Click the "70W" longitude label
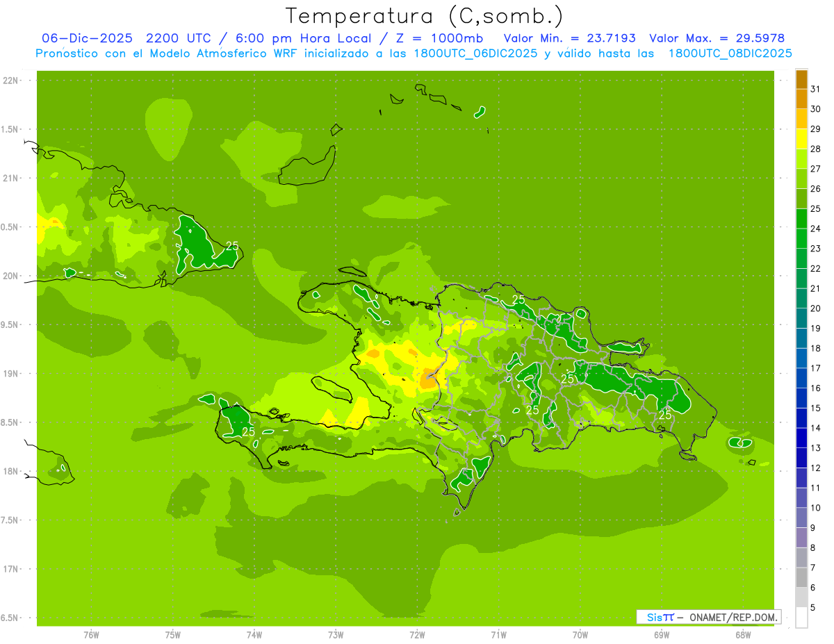 [580, 634]
